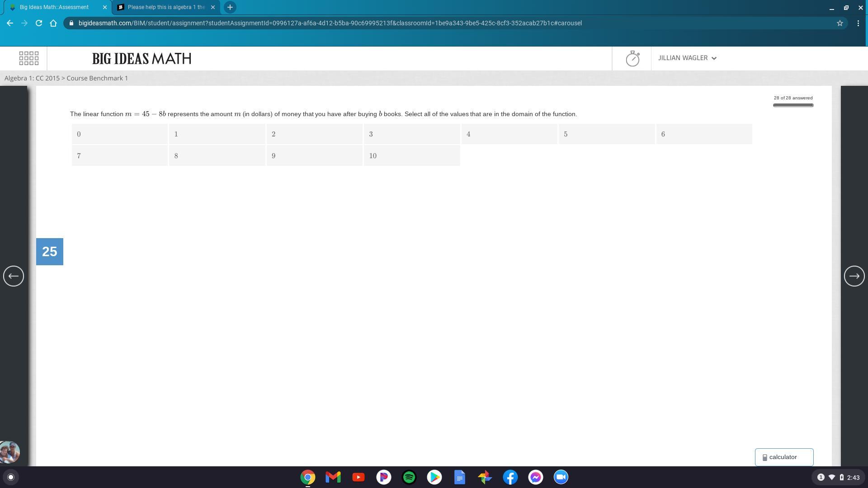Screen dimensions: 868x488
Task: Open Chrome three-dot menu
Action: pyautogui.click(x=858, y=23)
